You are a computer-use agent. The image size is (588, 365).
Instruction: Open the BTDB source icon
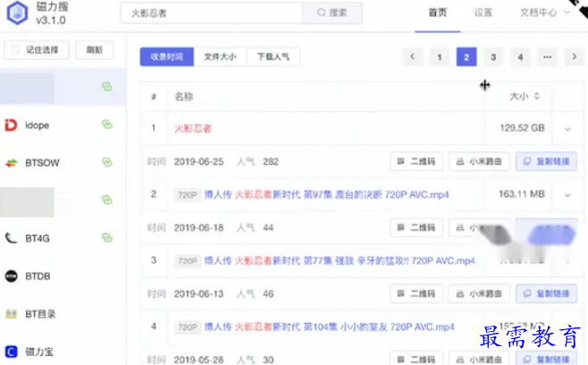(12, 276)
